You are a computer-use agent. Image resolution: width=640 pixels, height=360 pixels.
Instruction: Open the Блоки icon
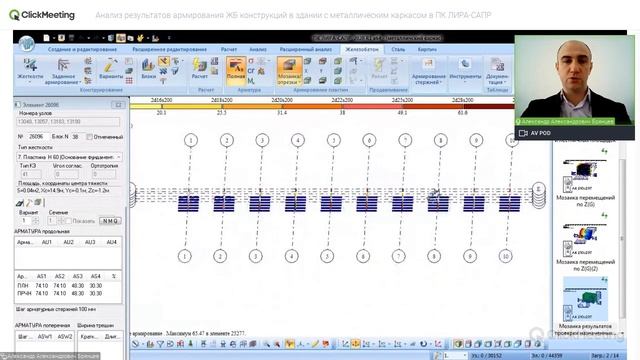(x=148, y=65)
